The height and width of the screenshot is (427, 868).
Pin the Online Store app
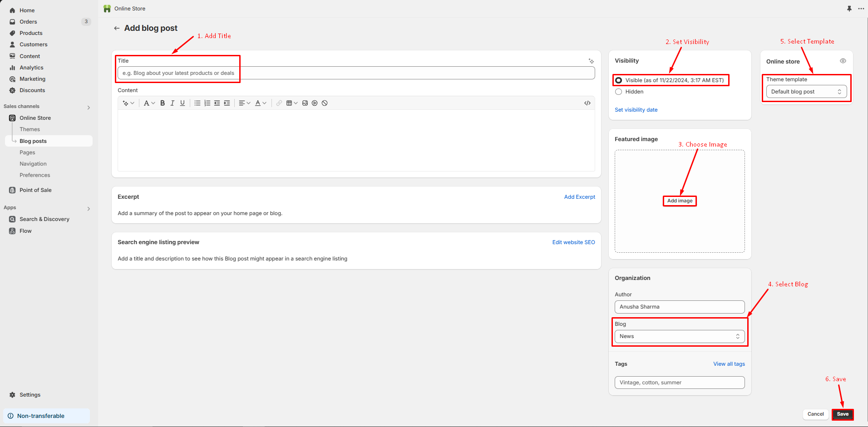pyautogui.click(x=849, y=9)
